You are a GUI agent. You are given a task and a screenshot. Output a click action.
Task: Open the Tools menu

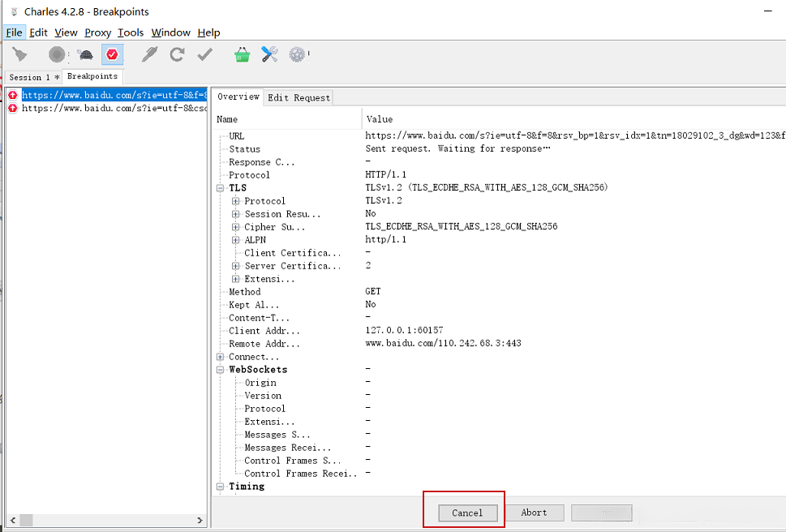tap(131, 32)
